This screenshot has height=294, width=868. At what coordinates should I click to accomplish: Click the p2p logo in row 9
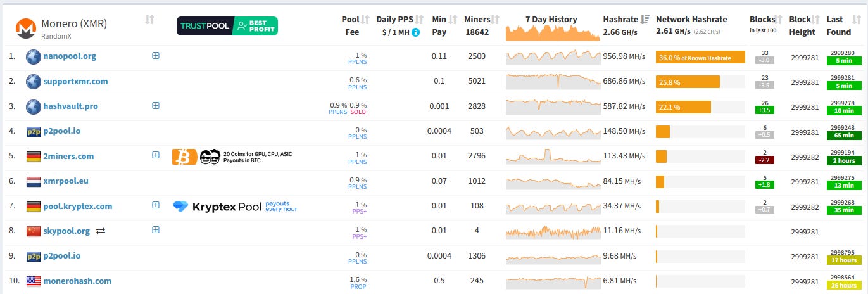33,256
